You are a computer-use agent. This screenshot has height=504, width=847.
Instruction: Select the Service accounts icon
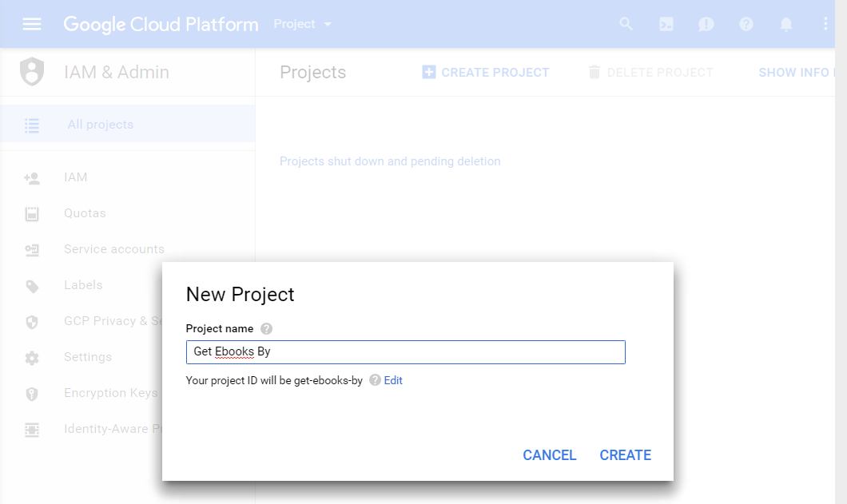coord(32,249)
